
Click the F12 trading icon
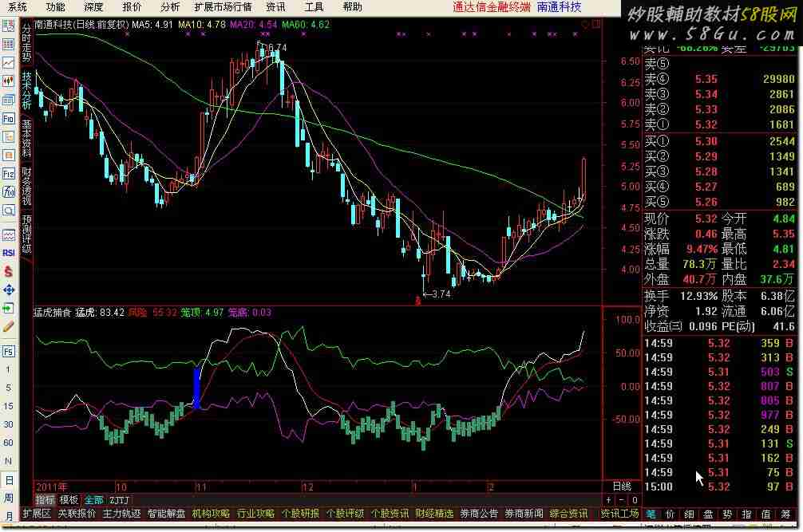[8, 174]
